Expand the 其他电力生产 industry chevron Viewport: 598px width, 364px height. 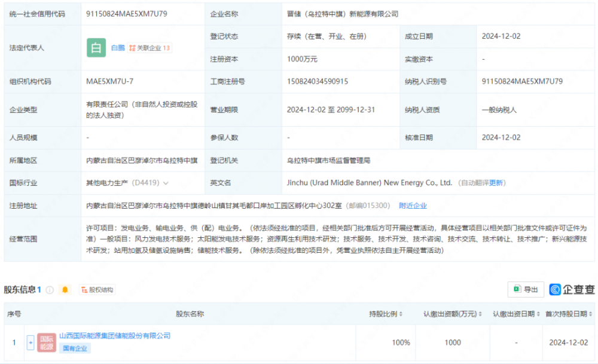(166, 183)
